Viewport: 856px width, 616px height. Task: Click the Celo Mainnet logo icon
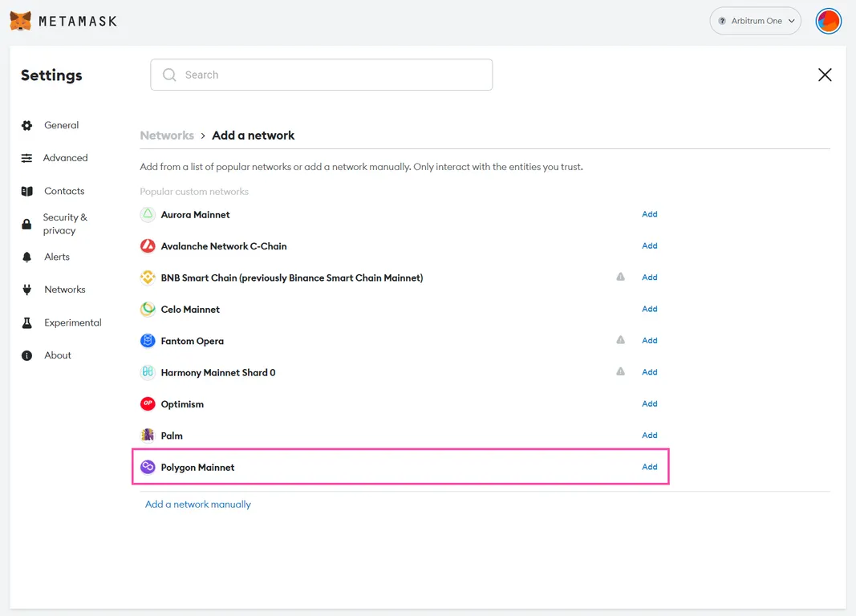(x=148, y=310)
